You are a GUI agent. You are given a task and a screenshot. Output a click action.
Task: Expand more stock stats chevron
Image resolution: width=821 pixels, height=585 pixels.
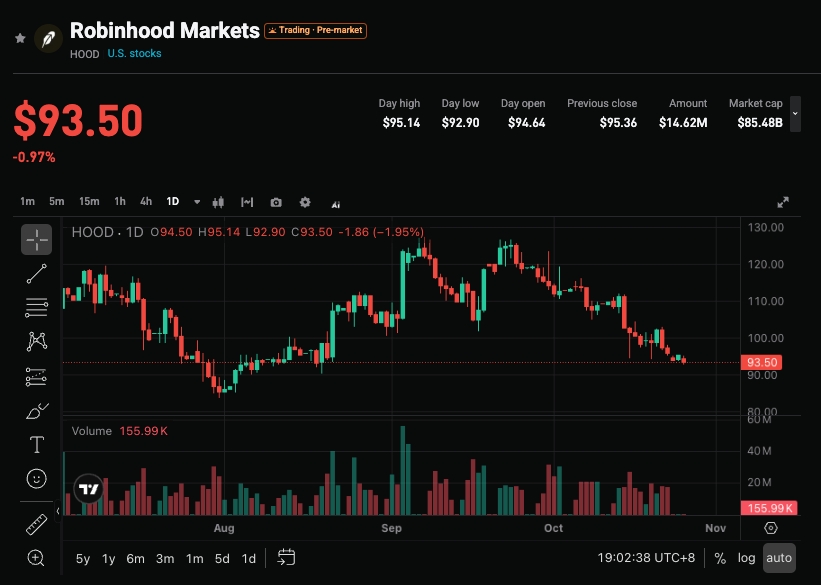[795, 114]
